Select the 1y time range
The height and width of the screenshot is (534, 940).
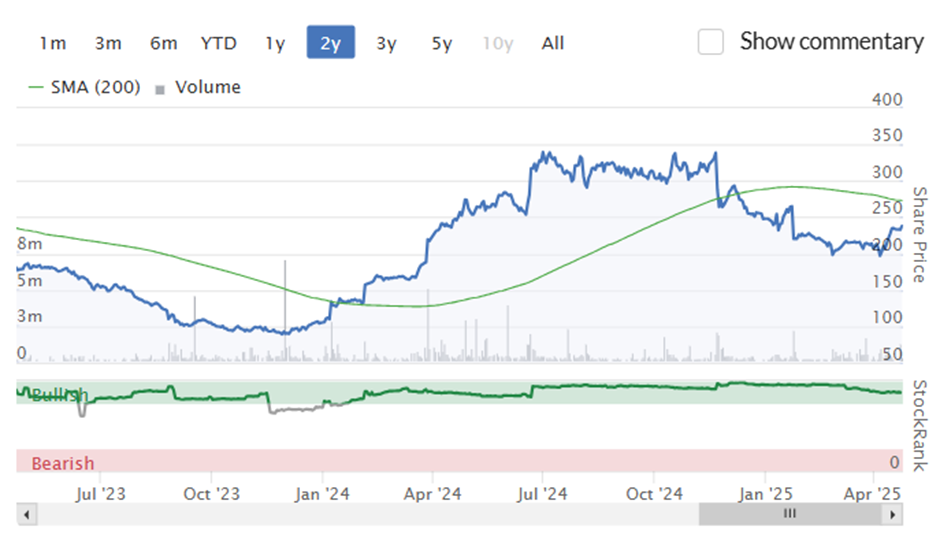pos(275,43)
